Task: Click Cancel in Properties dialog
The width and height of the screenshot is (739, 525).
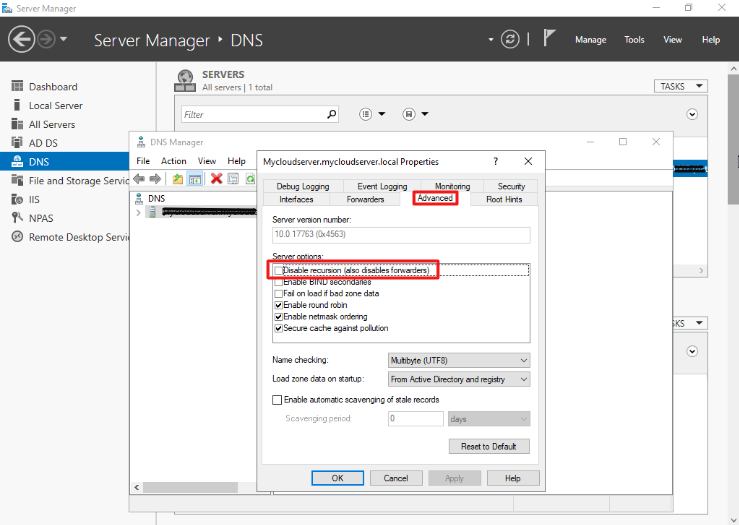Action: point(396,478)
